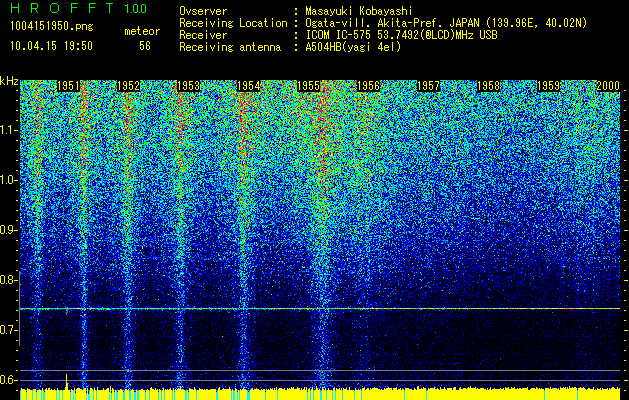
Task: Click the Receiver label
Action: (x=203, y=35)
